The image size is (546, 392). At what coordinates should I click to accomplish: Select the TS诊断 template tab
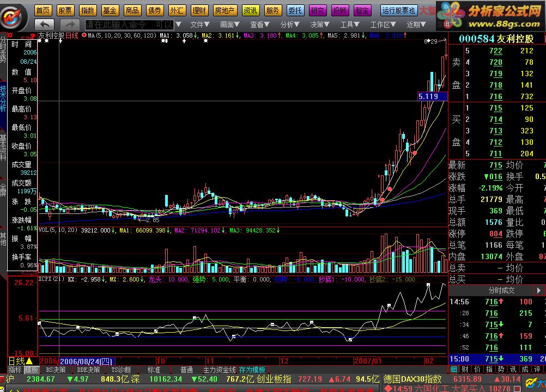[x=121, y=370]
